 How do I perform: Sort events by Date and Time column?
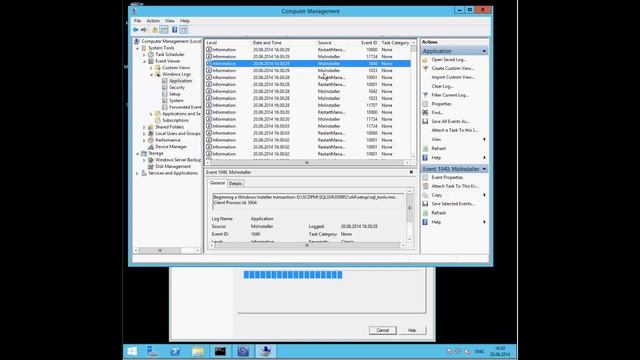[x=283, y=42]
